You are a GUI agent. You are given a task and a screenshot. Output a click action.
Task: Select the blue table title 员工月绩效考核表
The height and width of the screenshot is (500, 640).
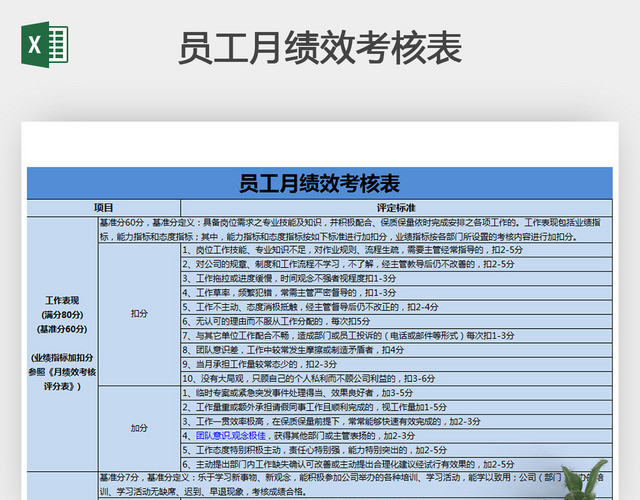[320, 183]
